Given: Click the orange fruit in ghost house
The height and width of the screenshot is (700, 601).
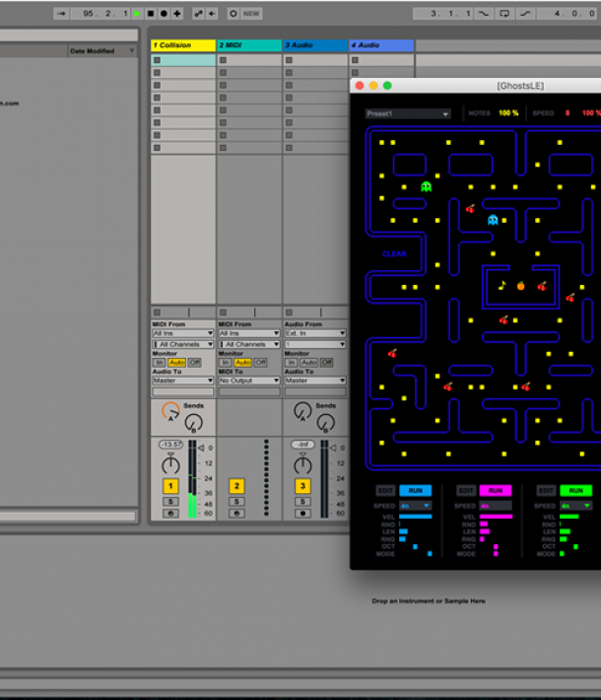Looking at the screenshot, I should pos(520,286).
